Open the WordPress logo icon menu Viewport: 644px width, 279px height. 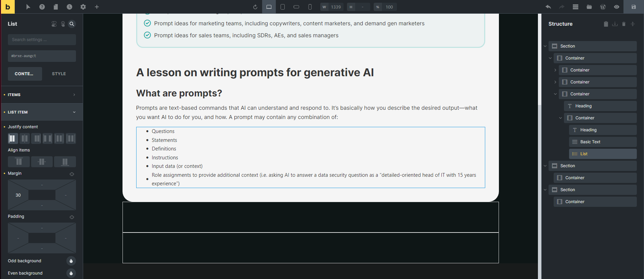click(x=603, y=7)
